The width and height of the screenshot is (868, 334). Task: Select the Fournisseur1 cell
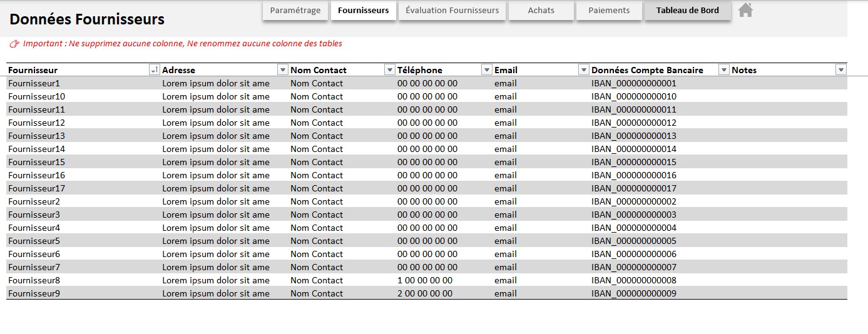click(x=34, y=83)
